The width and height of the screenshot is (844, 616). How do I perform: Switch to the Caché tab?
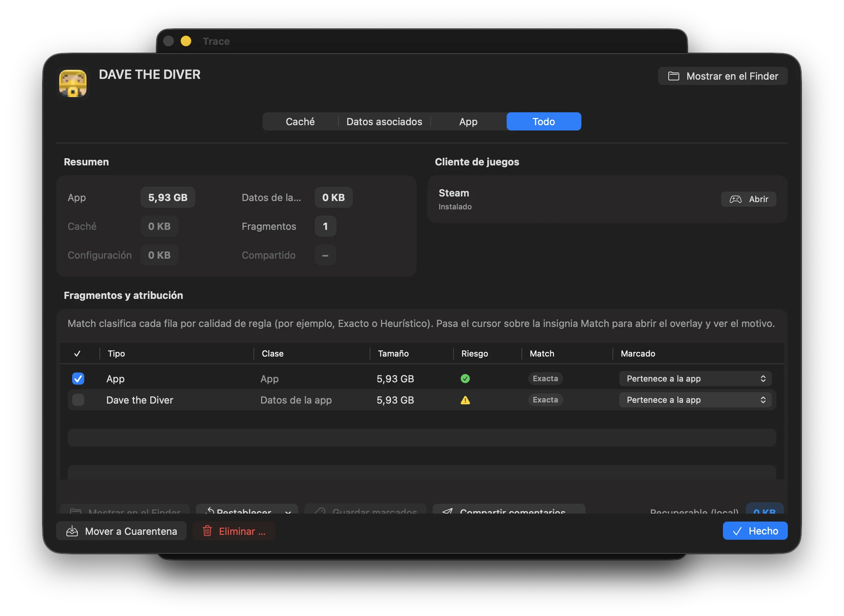pos(300,121)
